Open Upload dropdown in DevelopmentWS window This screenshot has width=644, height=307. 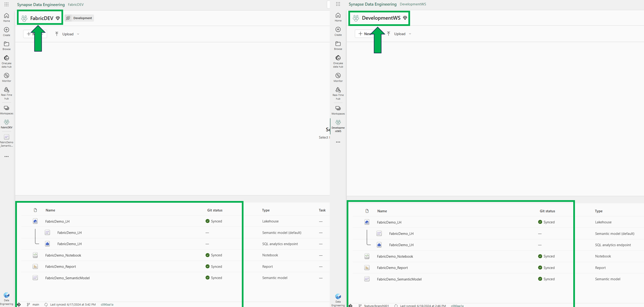coord(399,34)
